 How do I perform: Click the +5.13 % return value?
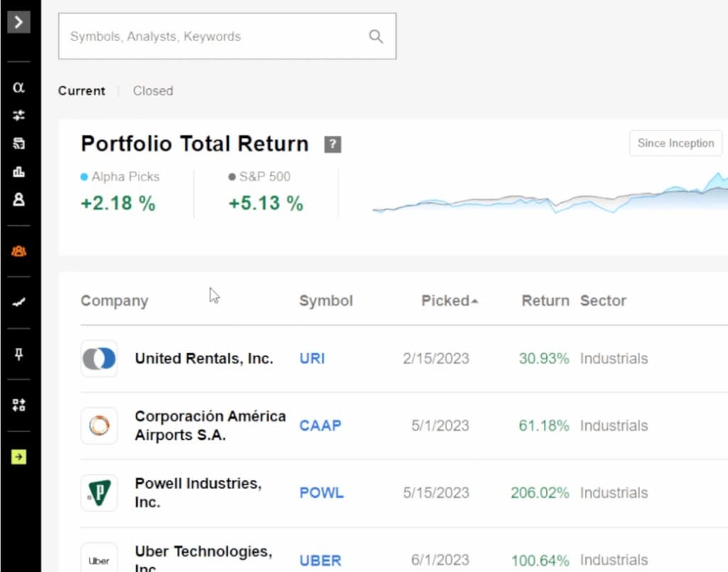coord(266,203)
